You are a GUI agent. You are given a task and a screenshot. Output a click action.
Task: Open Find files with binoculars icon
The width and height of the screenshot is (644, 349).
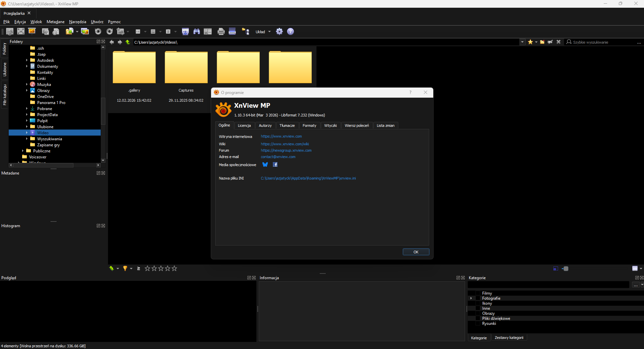[x=197, y=32]
